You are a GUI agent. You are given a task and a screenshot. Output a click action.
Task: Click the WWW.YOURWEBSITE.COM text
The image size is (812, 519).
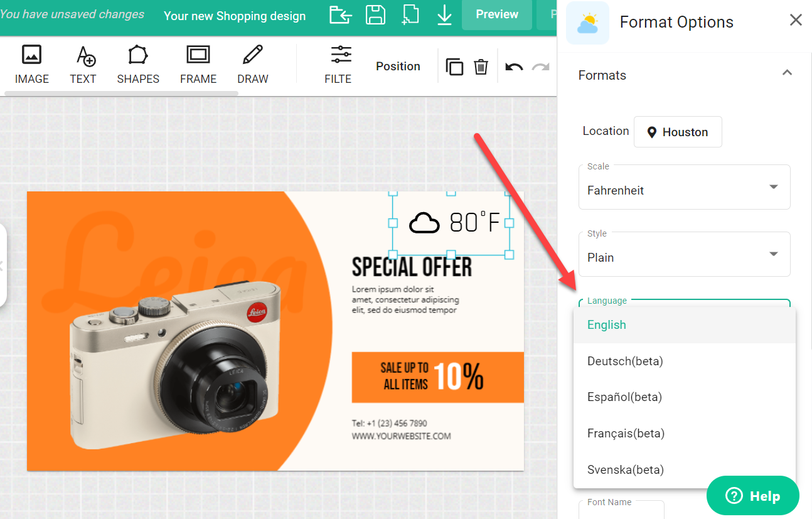click(x=401, y=436)
